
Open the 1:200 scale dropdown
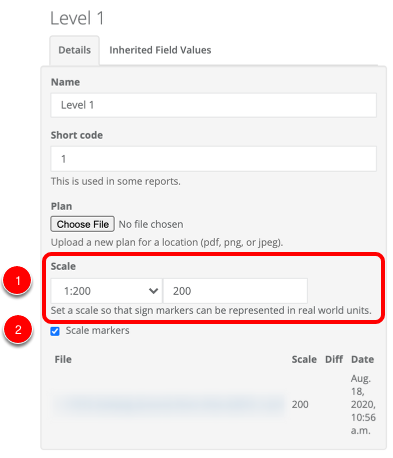[106, 291]
